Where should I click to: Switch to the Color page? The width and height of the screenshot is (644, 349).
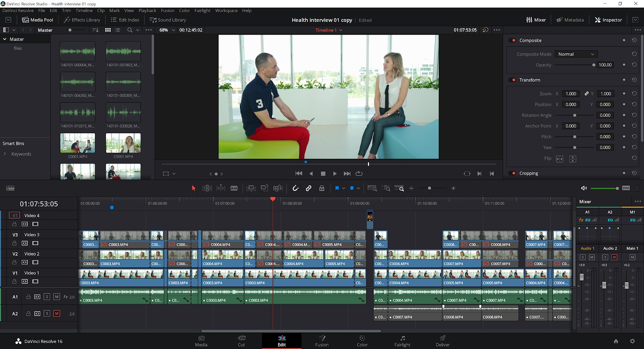click(362, 341)
